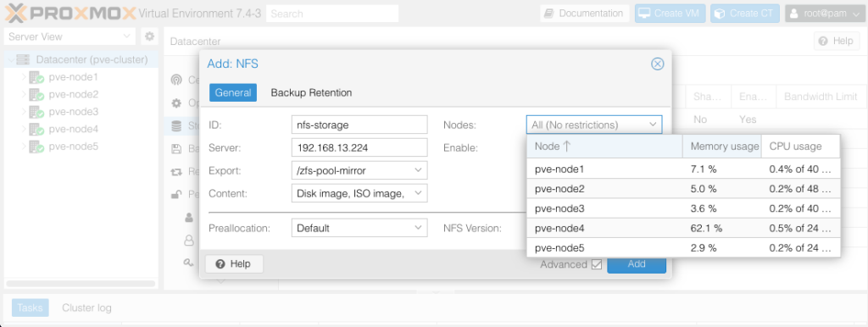Viewport: 868px width, 327px height.
Task: Click the Datacenter Help button
Action: tap(836, 41)
